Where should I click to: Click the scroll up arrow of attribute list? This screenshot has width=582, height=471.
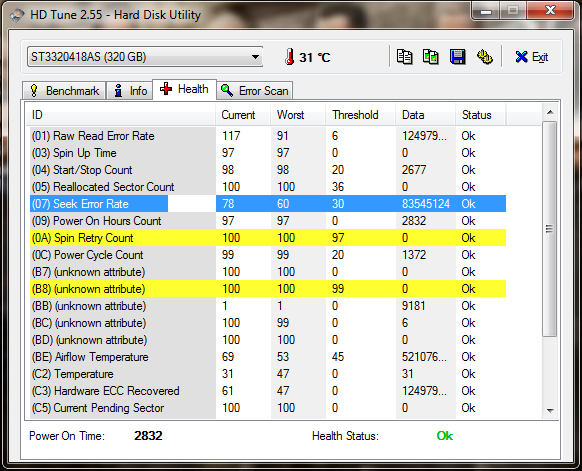pyautogui.click(x=550, y=112)
